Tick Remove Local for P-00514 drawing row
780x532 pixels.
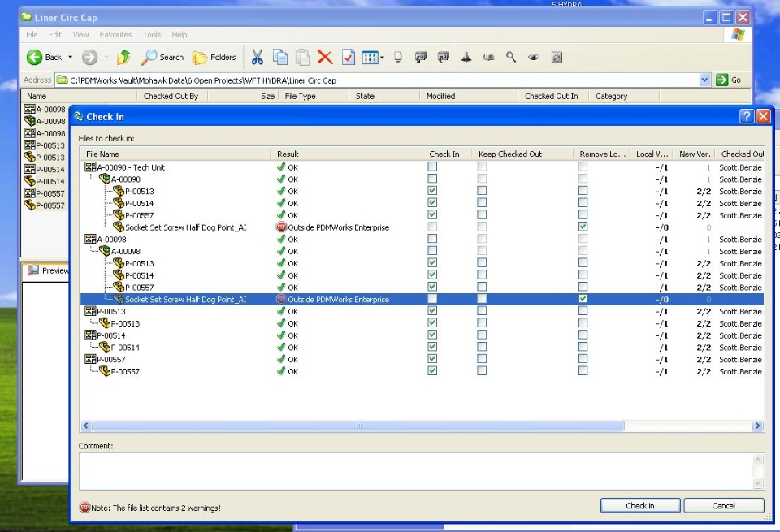583,335
